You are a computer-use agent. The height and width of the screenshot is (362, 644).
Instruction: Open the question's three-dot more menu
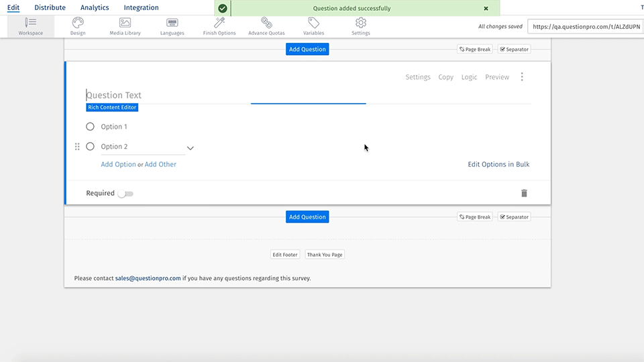point(522,77)
